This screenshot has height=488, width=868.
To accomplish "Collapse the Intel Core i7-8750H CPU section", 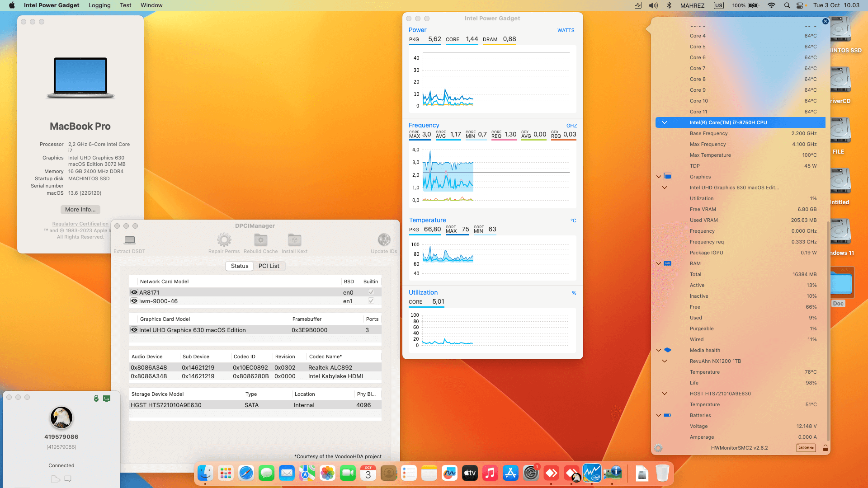I will pyautogui.click(x=665, y=122).
